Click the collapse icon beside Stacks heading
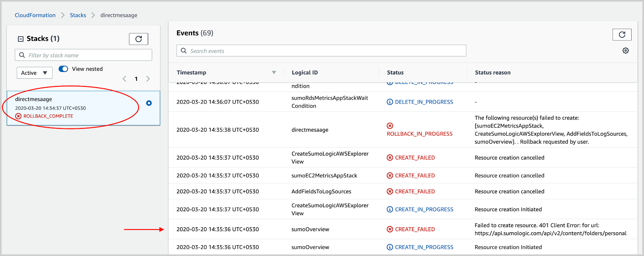 click(x=21, y=39)
